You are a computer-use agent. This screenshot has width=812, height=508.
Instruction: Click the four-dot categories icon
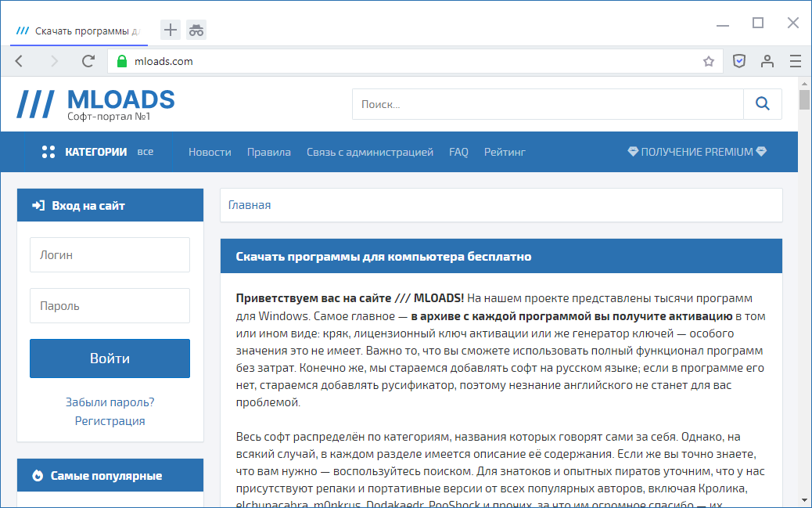click(49, 152)
